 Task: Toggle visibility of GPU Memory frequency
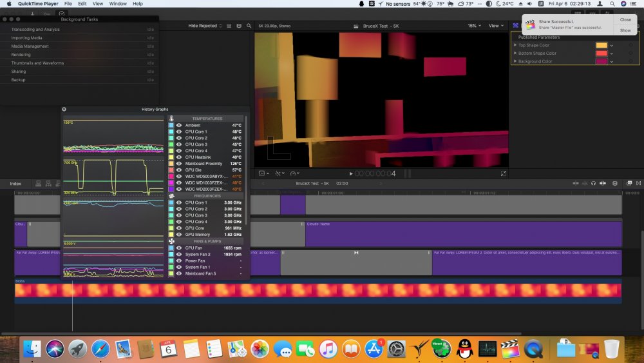click(x=179, y=234)
